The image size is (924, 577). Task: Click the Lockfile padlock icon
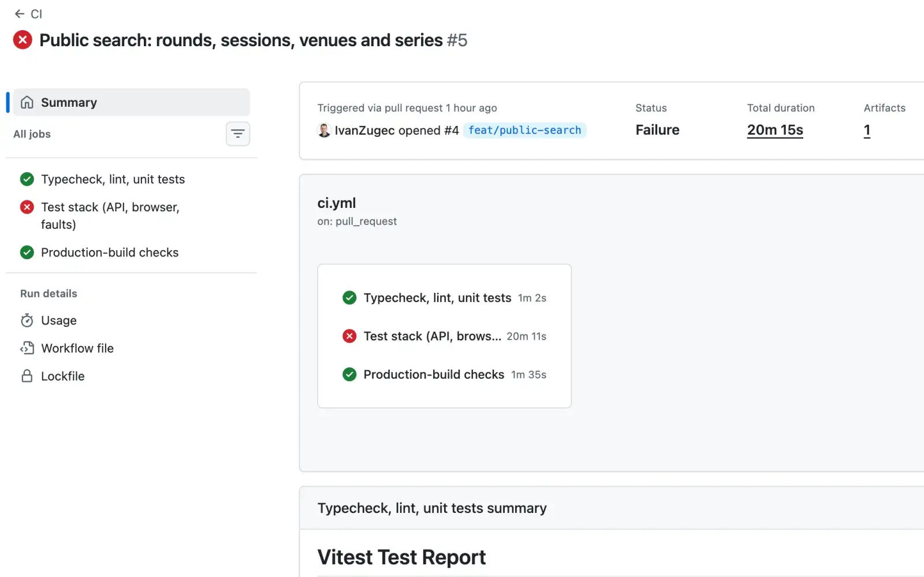point(27,376)
